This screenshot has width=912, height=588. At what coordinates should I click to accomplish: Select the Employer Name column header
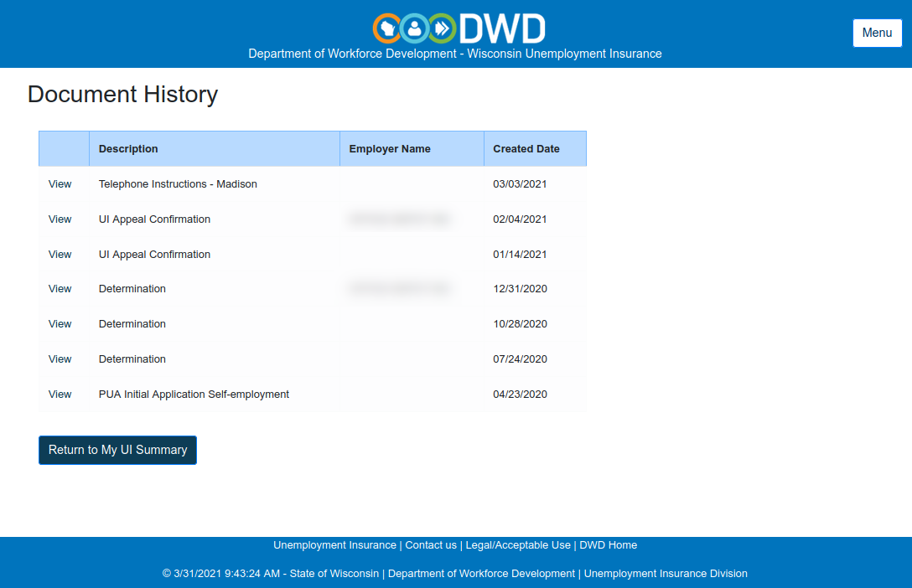(412, 149)
